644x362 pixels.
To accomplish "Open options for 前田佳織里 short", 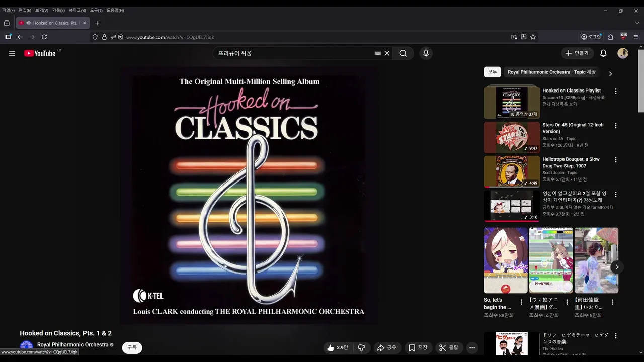I will tap(612, 302).
